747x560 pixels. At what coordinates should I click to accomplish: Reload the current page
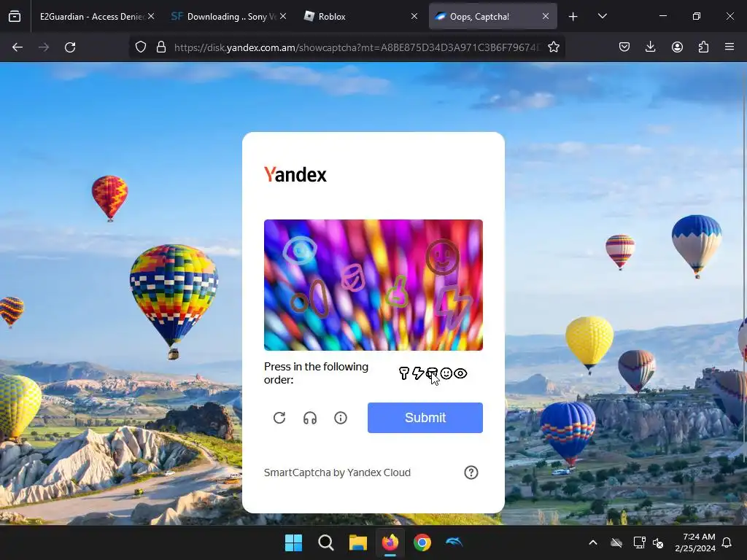click(x=70, y=47)
